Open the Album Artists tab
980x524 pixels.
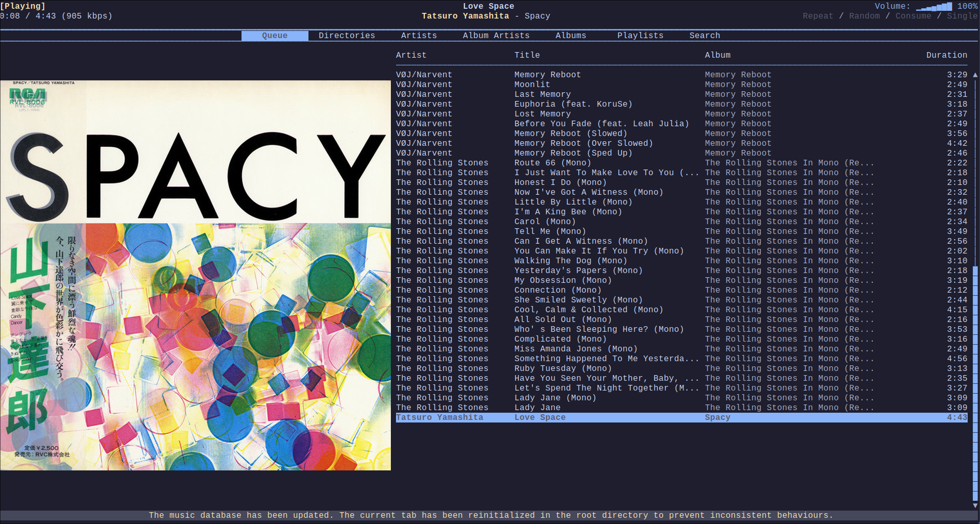[x=496, y=36]
